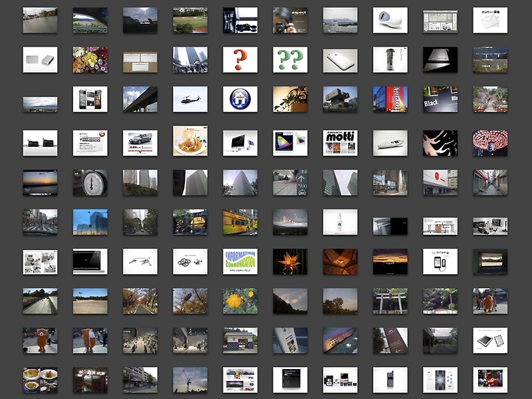Select the round gauge dial photo
Screen dimensions: 532x399
click(x=90, y=182)
